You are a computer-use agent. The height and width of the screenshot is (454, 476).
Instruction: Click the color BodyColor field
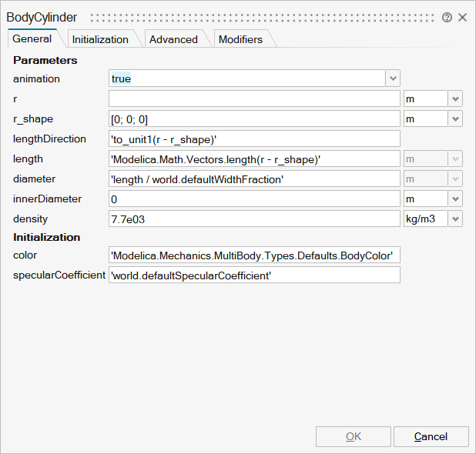(x=254, y=255)
